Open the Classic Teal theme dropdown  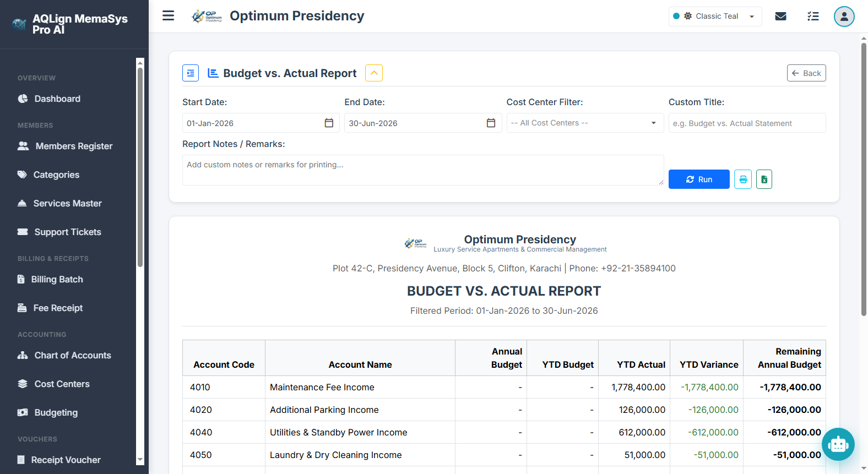(x=715, y=17)
